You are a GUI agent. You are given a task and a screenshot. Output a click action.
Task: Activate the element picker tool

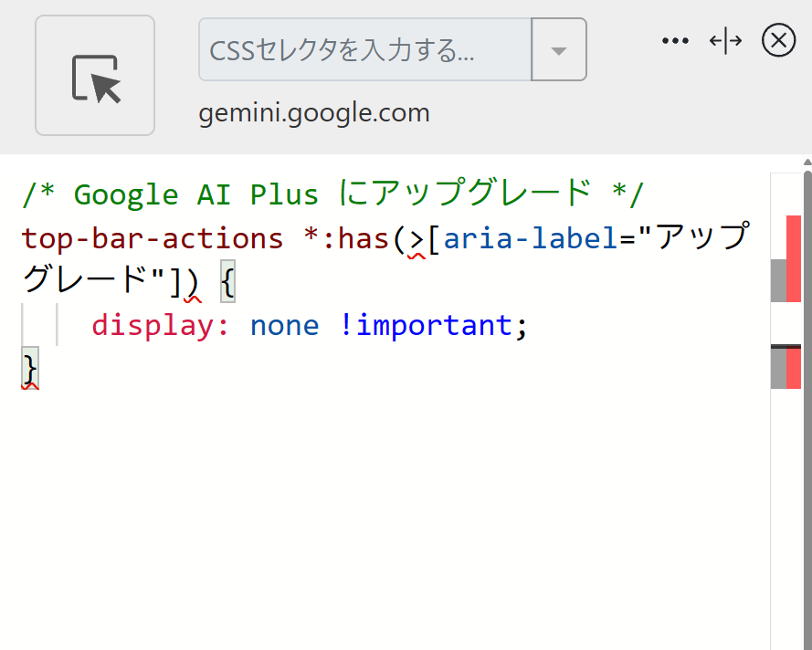95,76
